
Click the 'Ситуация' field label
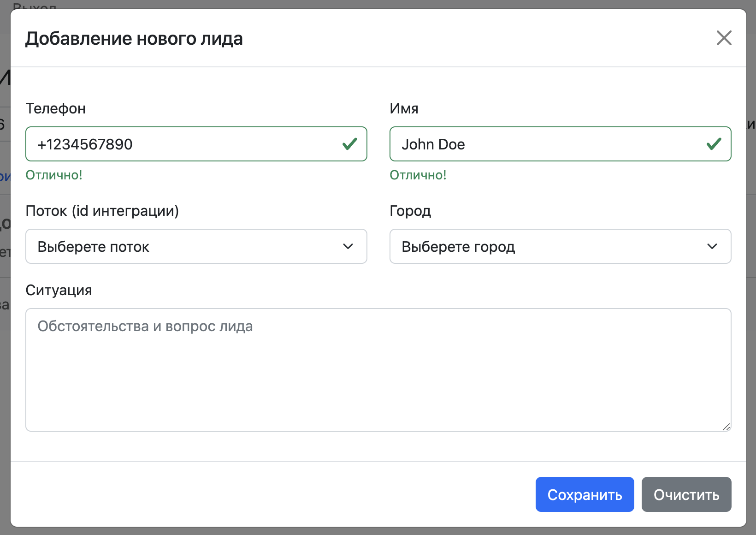pyautogui.click(x=59, y=290)
